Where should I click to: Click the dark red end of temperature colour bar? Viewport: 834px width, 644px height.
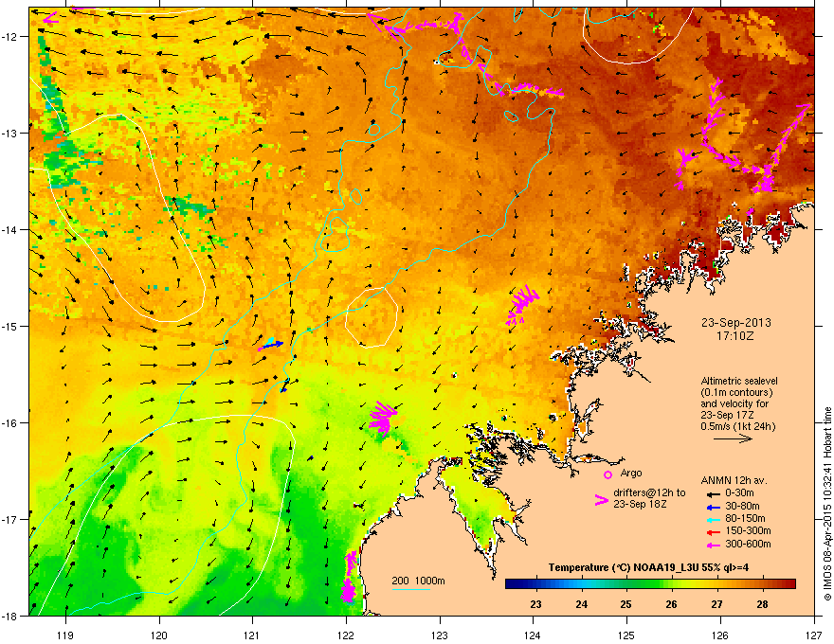(789, 584)
